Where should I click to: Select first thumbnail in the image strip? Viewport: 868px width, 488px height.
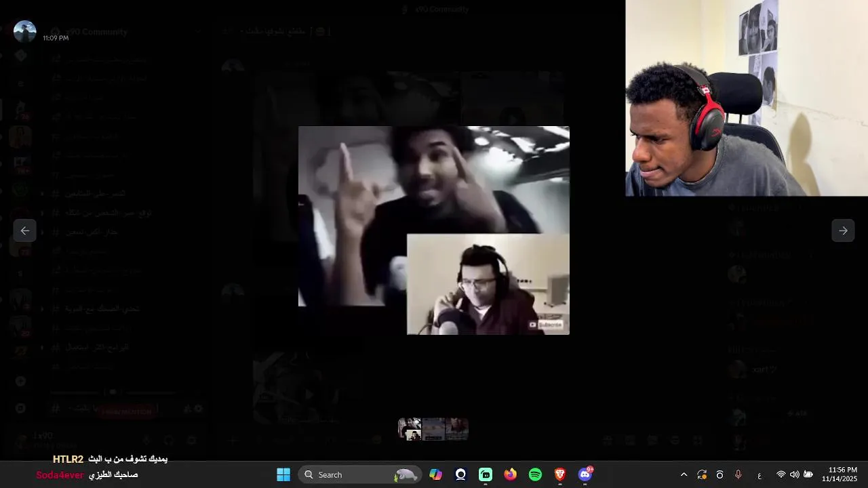click(x=410, y=429)
